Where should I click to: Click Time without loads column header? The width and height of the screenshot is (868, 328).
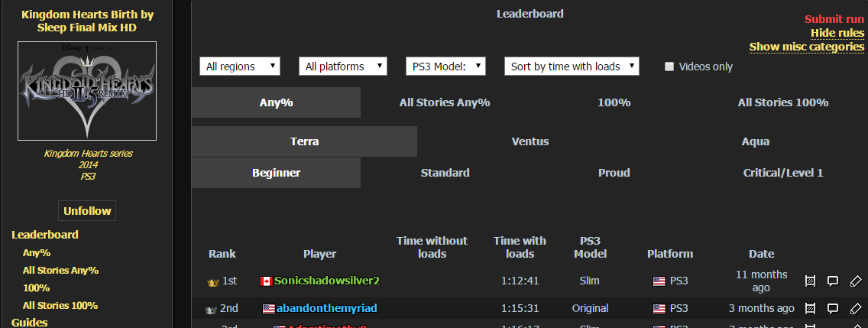pyautogui.click(x=432, y=247)
